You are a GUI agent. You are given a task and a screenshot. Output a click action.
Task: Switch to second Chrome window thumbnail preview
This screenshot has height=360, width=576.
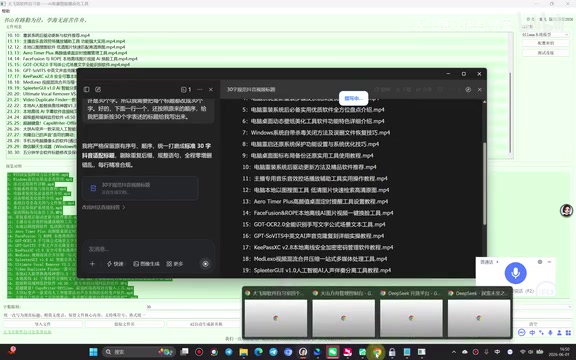click(x=343, y=313)
